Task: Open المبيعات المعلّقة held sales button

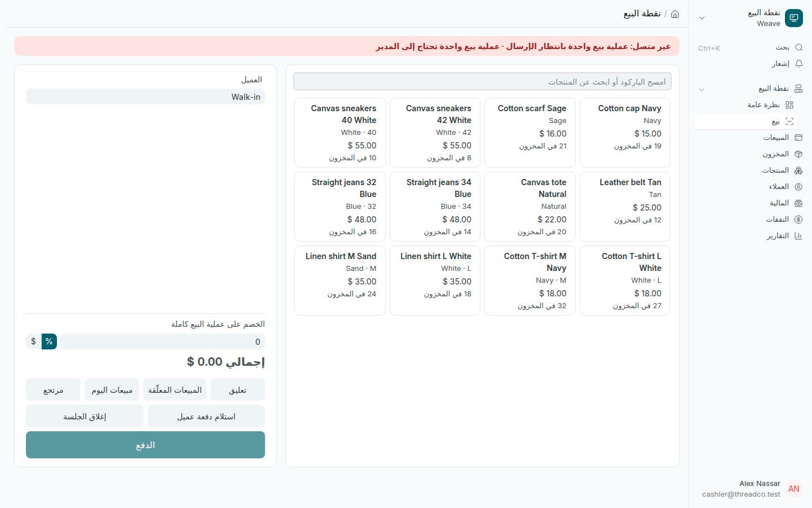Action: point(175,389)
